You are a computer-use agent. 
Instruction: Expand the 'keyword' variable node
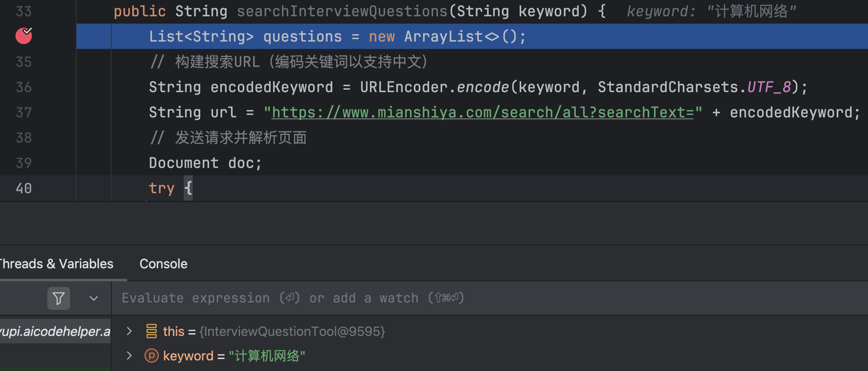[129, 356]
